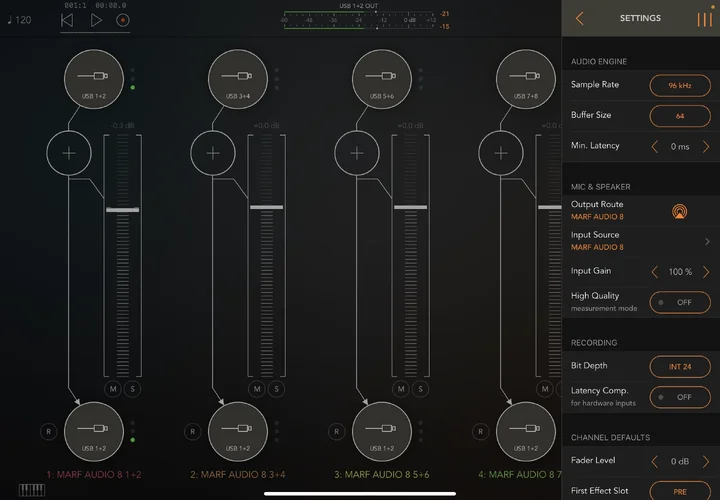720x500 pixels.
Task: Select channel label 3: MARF AUDIO 8 5+6
Action: (x=382, y=474)
